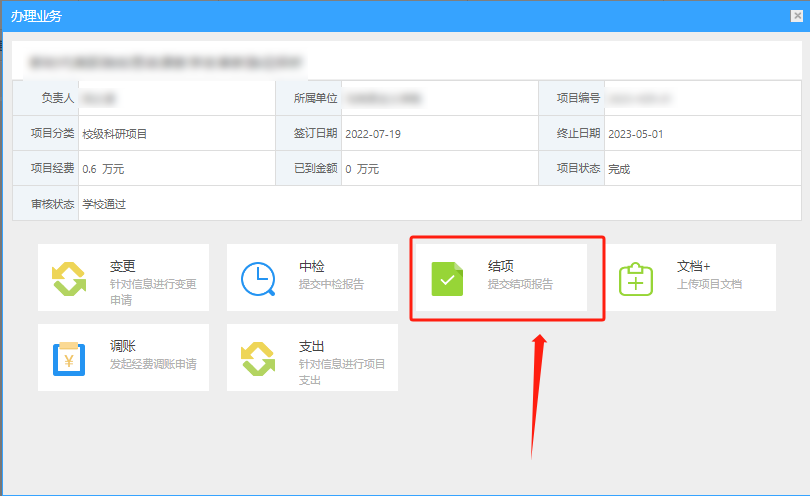This screenshot has height=496, width=810.
Task: Click the 支出 yellow-green arrows icon
Action: pos(258,358)
